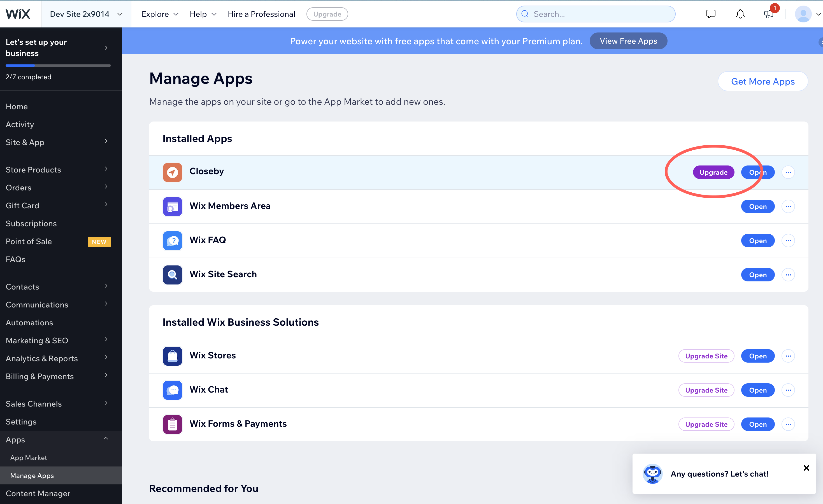Image resolution: width=823 pixels, height=504 pixels.
Task: Open the Wix FAQ app
Action: click(757, 241)
